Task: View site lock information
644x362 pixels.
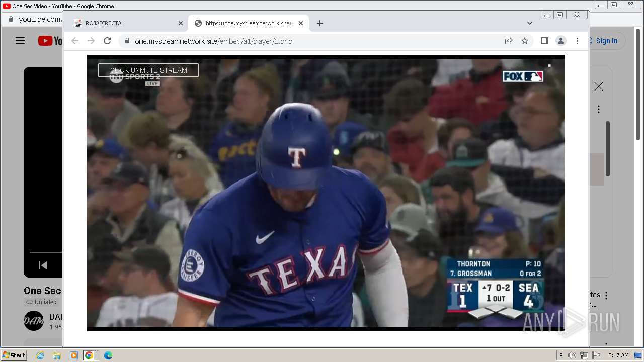Action: [127, 41]
